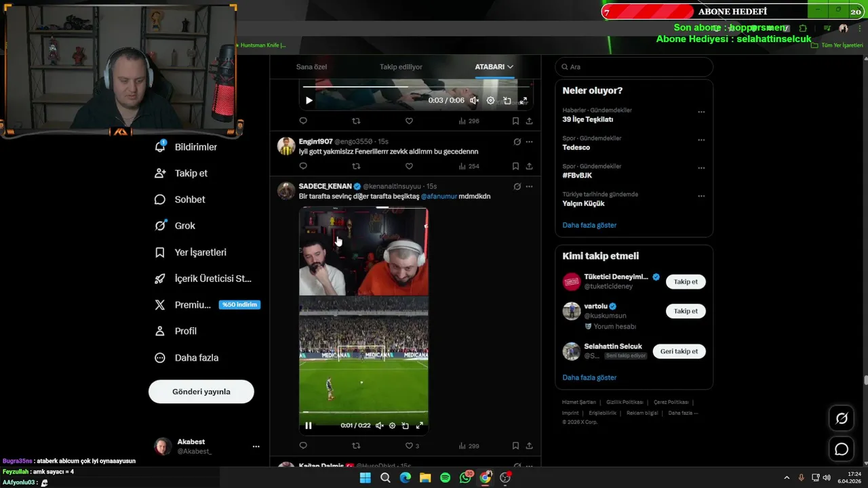Viewport: 868px width, 488px height.
Task: Play the top video
Action: tap(309, 100)
